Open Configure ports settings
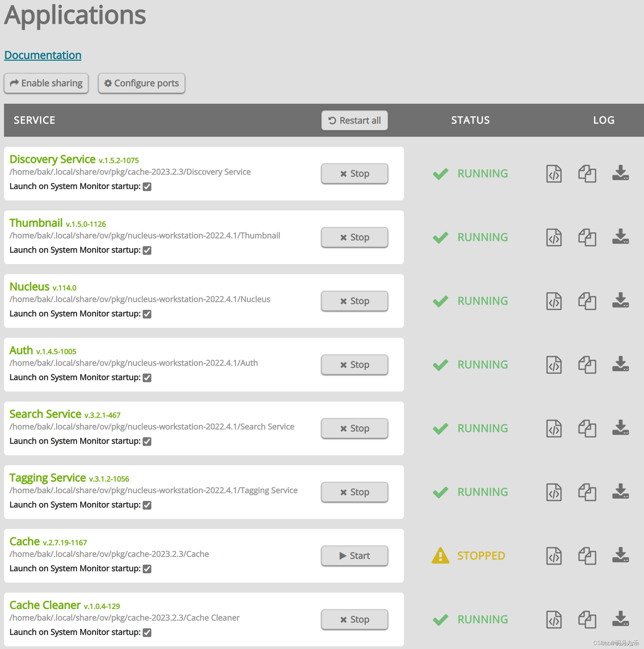Image resolution: width=644 pixels, height=649 pixels. point(141,83)
